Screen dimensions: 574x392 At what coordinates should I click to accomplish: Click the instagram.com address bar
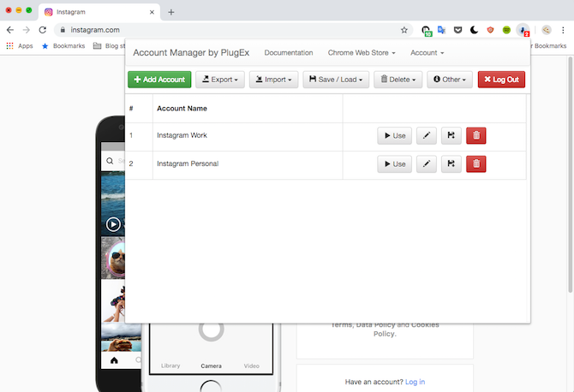233,30
